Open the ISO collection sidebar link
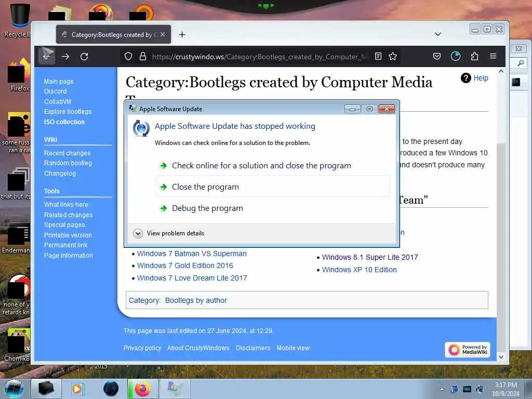Viewport: 532px width, 399px height. pyautogui.click(x=64, y=122)
